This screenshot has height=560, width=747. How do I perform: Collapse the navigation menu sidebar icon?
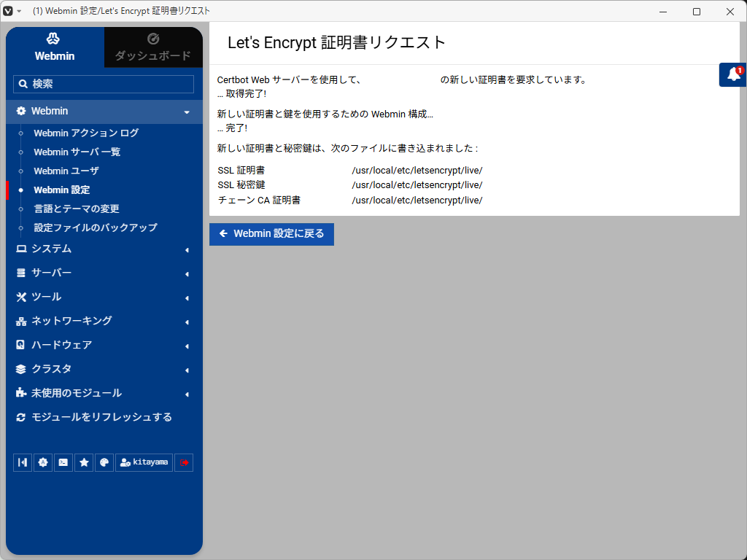23,462
